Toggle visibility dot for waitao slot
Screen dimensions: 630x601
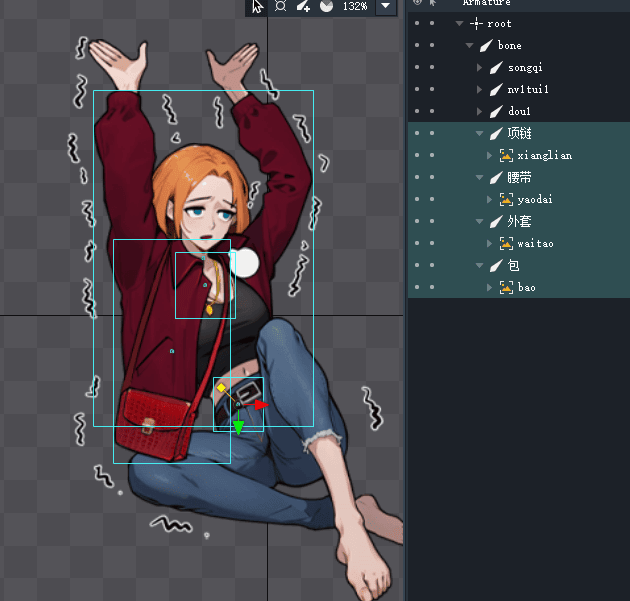(x=418, y=243)
